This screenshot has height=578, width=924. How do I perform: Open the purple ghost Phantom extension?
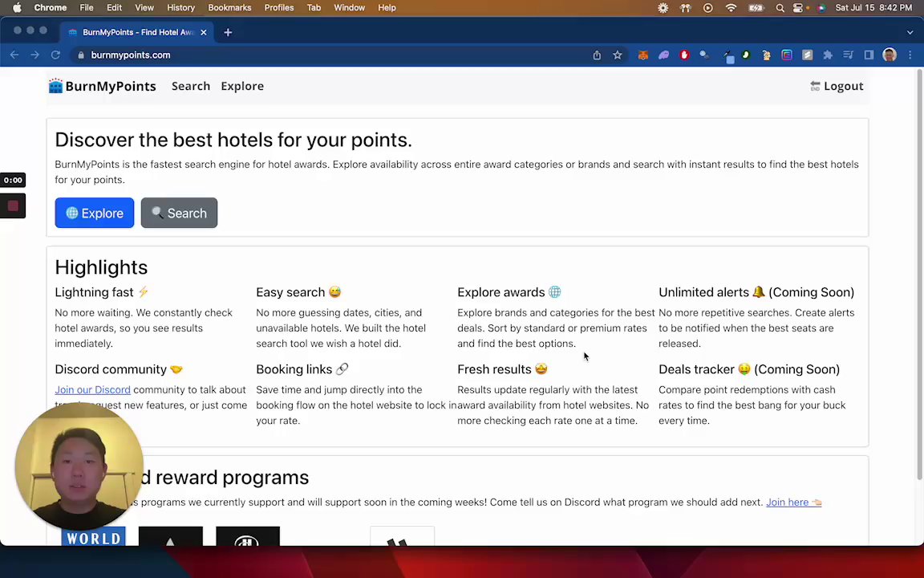point(663,55)
